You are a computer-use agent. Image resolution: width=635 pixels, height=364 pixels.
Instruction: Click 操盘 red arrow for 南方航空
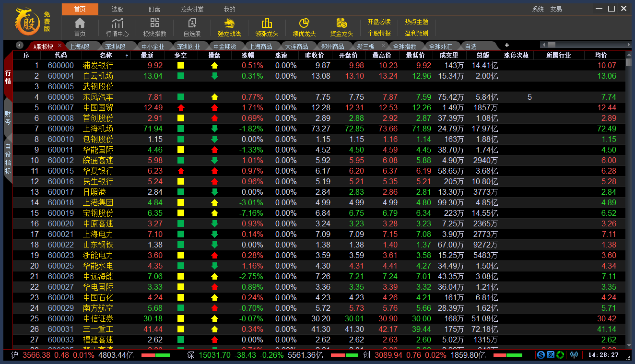[x=214, y=308]
